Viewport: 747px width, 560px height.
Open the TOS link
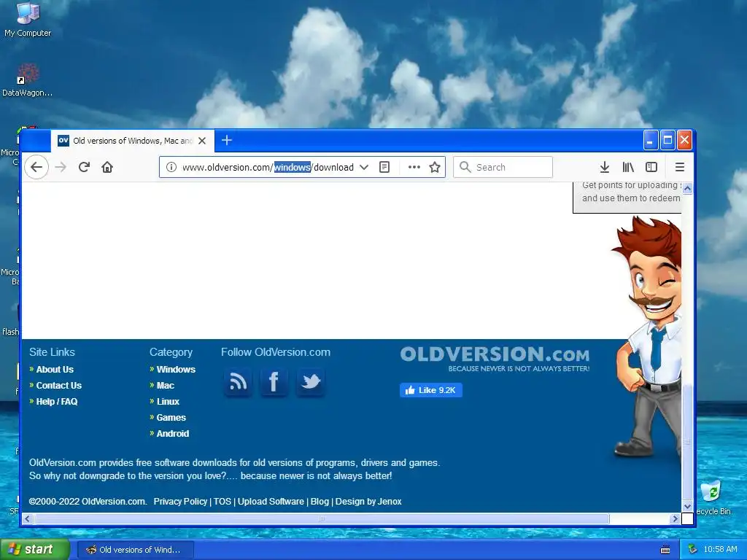pos(222,502)
